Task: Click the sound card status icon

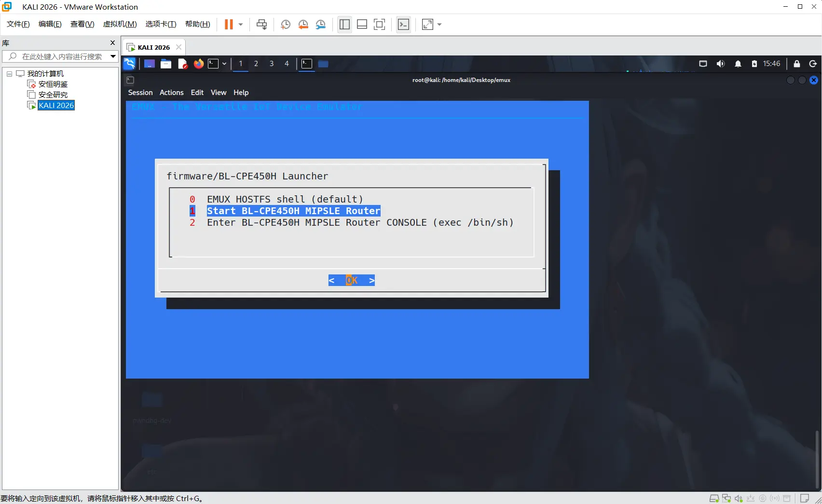Action: pyautogui.click(x=739, y=498)
